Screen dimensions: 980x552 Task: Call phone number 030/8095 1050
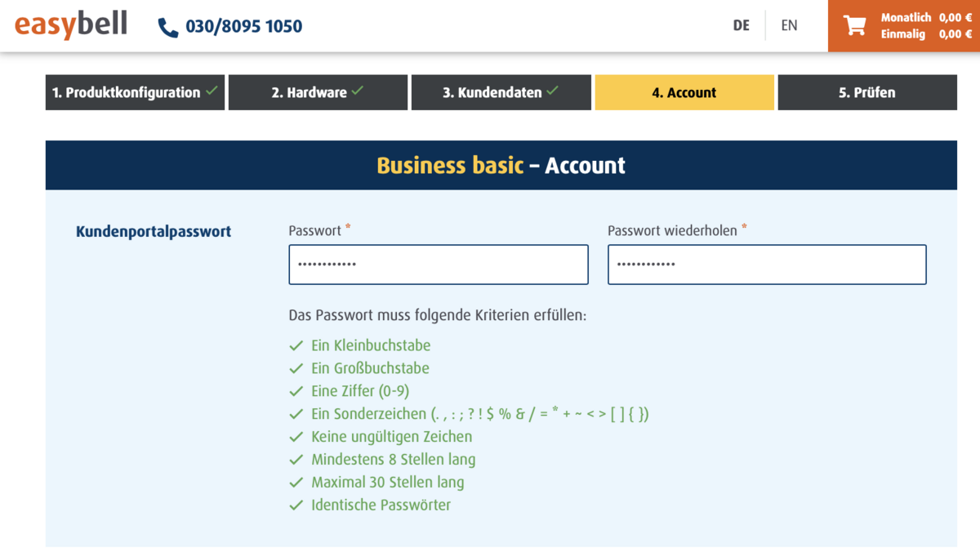(x=243, y=27)
